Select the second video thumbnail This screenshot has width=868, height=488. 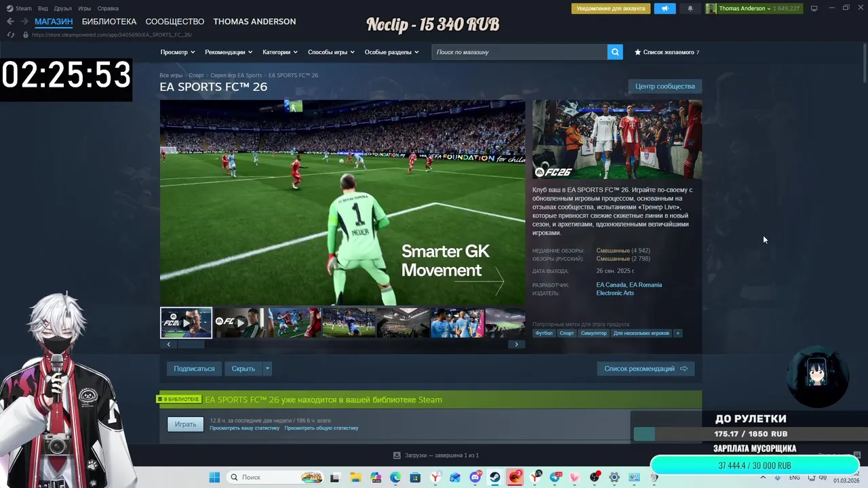pyautogui.click(x=240, y=323)
